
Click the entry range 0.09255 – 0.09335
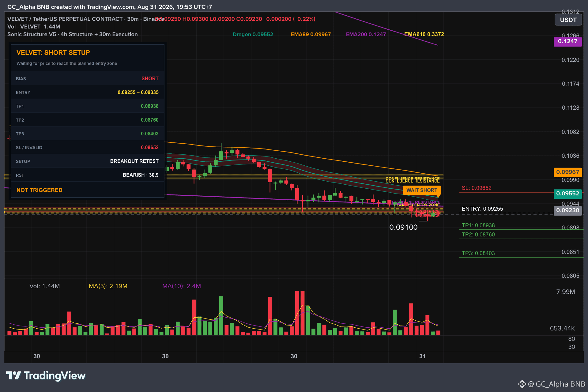(138, 92)
